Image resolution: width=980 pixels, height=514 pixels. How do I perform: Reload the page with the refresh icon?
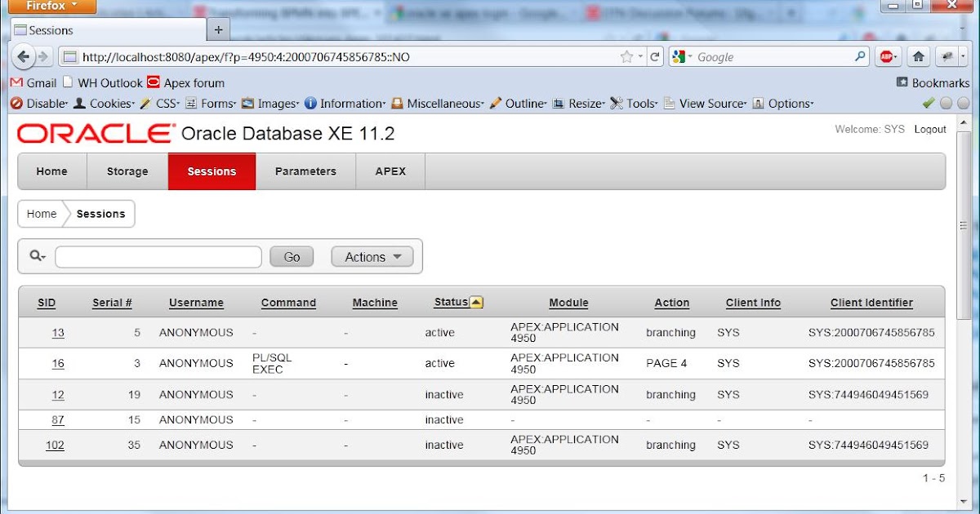(655, 57)
